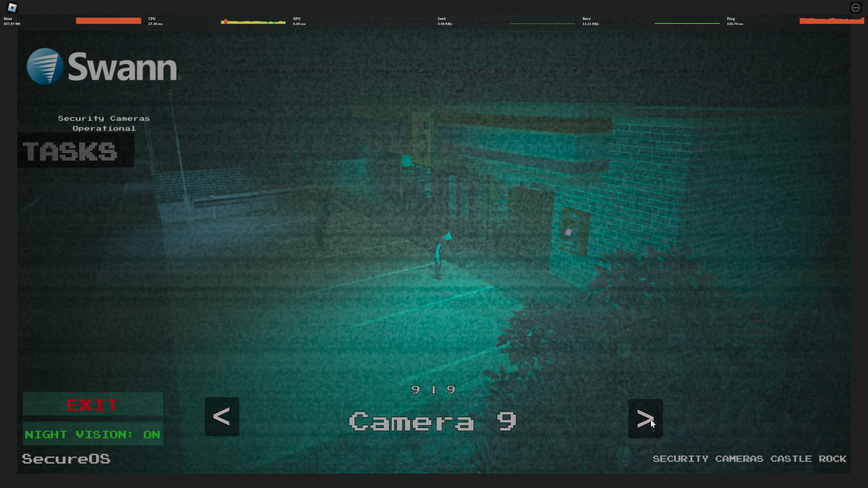The width and height of the screenshot is (868, 488).
Task: Click the SecureOS label
Action: pos(66,459)
